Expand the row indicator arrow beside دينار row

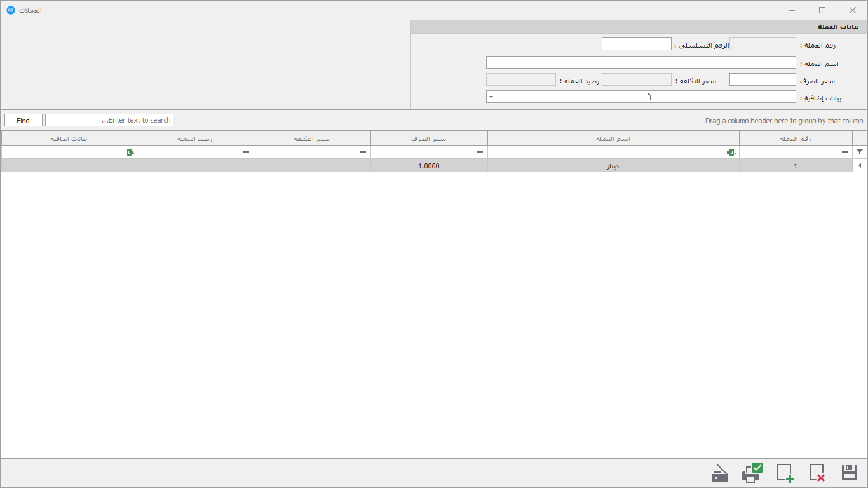click(860, 165)
